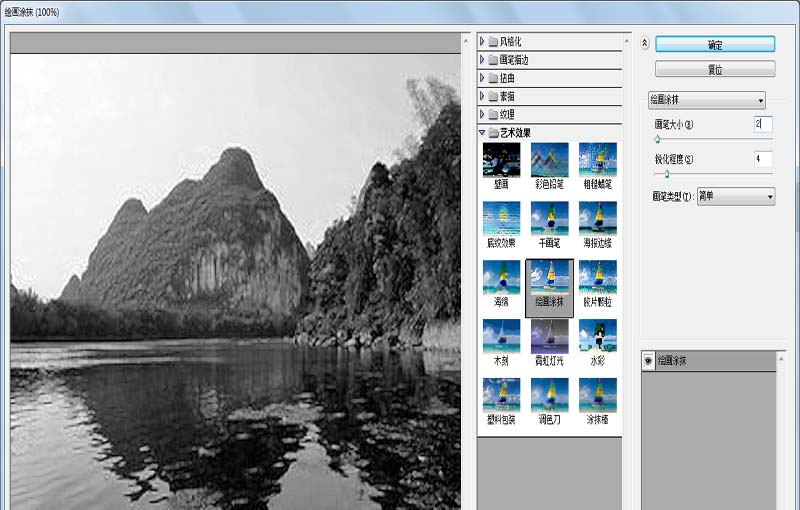
Task: Select the 塑料包装 filter thumbnail
Action: (x=502, y=395)
